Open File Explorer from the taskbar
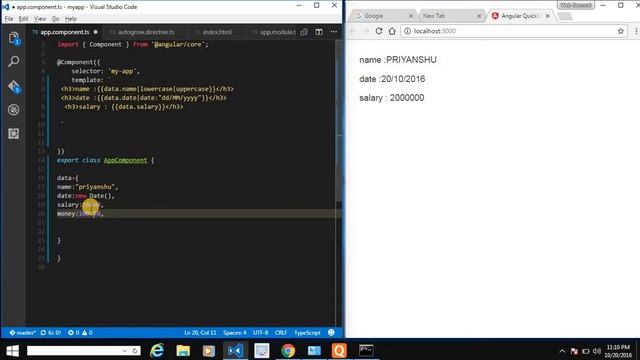This screenshot has width=640, height=360. (183, 351)
